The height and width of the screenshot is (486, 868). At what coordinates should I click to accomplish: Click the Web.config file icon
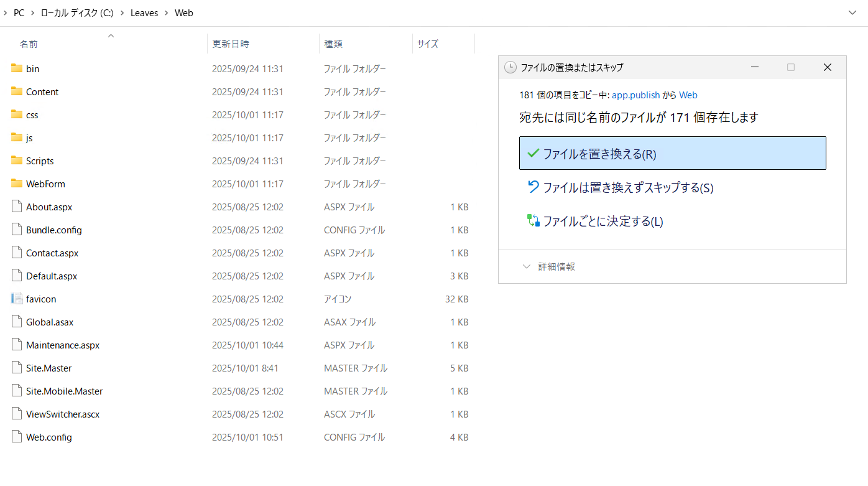(x=17, y=437)
